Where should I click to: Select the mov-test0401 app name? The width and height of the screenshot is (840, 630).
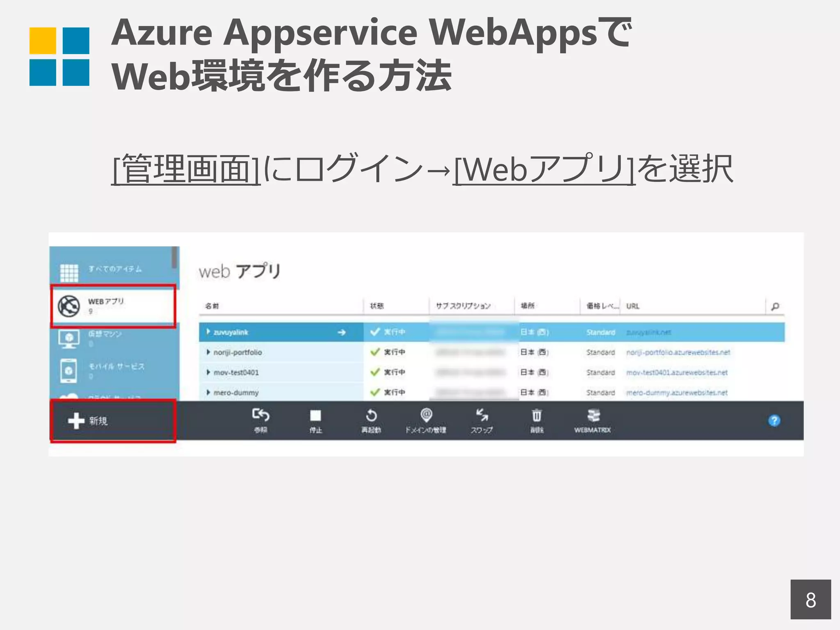(236, 372)
